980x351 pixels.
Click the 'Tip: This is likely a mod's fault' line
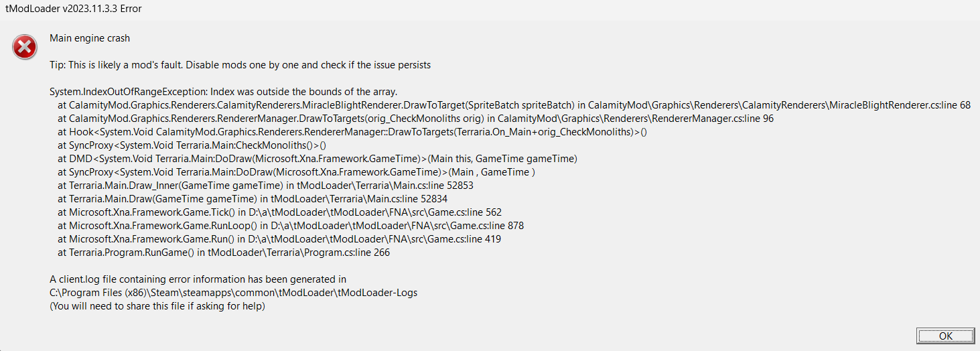[240, 65]
